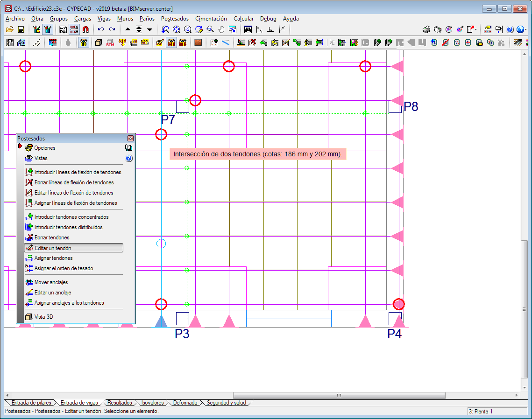Select the zoom window magnifier tool
Viewport: 532px width, 419px height.
pos(210,29)
